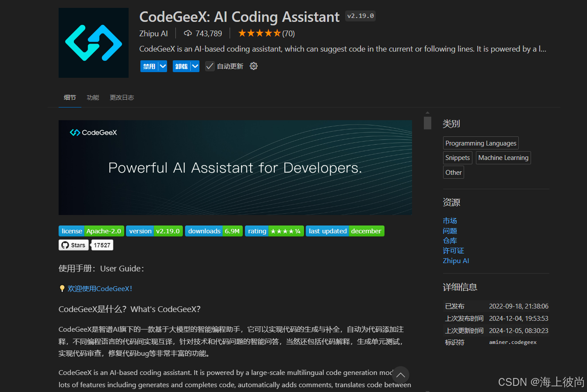Open the 许可证 license resource link
This screenshot has width=587, height=392.
[453, 251]
